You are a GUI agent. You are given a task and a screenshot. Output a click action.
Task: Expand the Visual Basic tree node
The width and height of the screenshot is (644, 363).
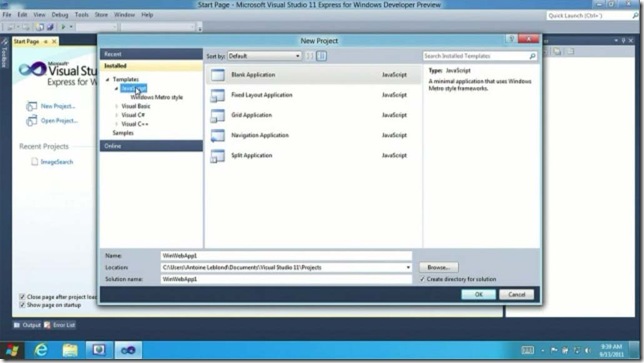point(116,106)
